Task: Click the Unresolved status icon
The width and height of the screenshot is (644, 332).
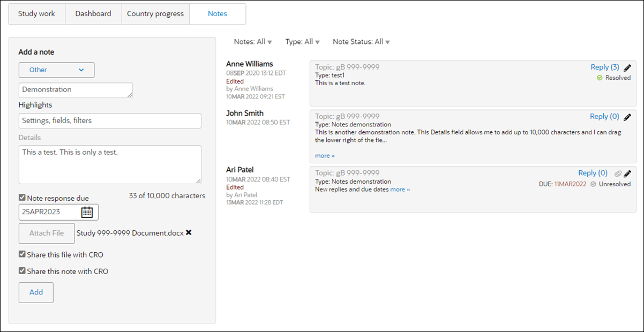Action: (x=593, y=184)
